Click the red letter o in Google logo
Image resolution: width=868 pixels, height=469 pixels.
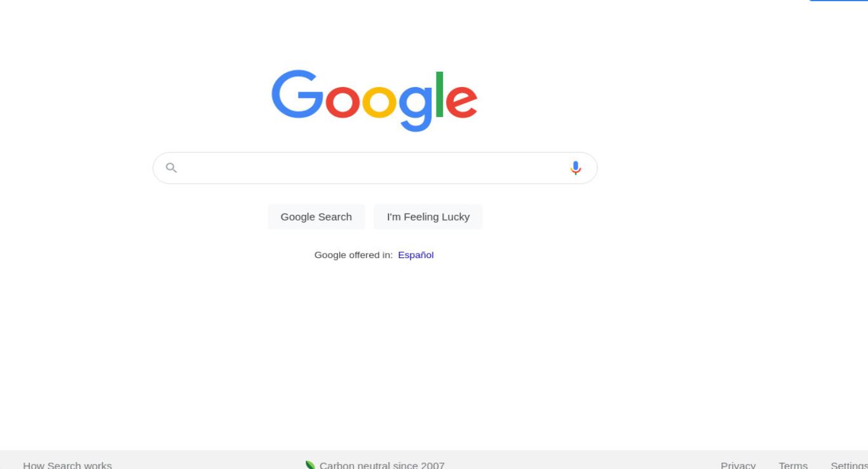(342, 102)
